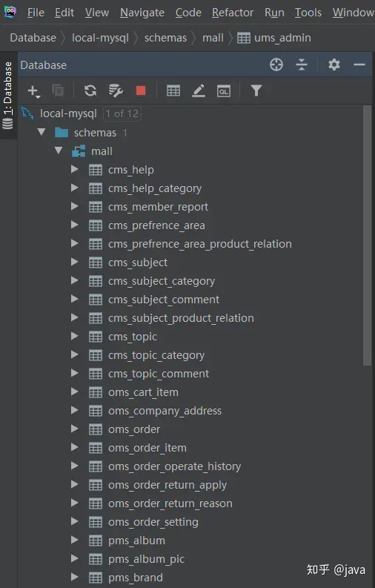Image resolution: width=375 pixels, height=588 pixels.
Task: Expand the oms_order_item table node
Action: click(75, 447)
